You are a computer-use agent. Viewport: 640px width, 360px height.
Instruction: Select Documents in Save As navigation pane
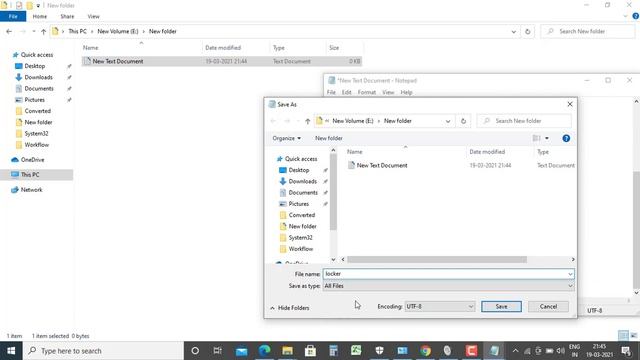(x=303, y=193)
